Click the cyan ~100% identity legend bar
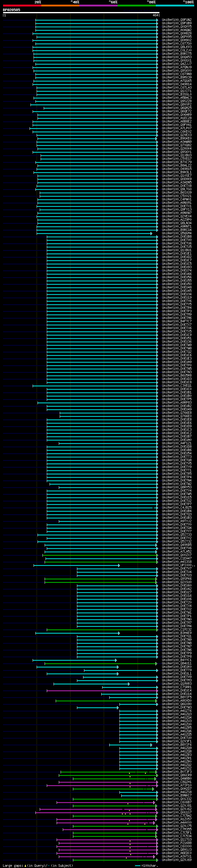The image size is (197, 868). click(x=175, y=6)
